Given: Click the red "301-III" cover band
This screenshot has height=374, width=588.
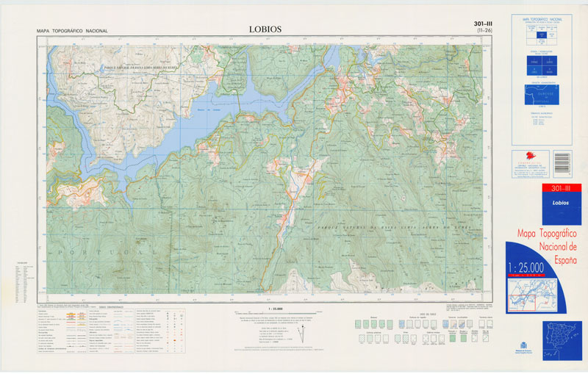Looking at the screenshot, I should [562, 189].
